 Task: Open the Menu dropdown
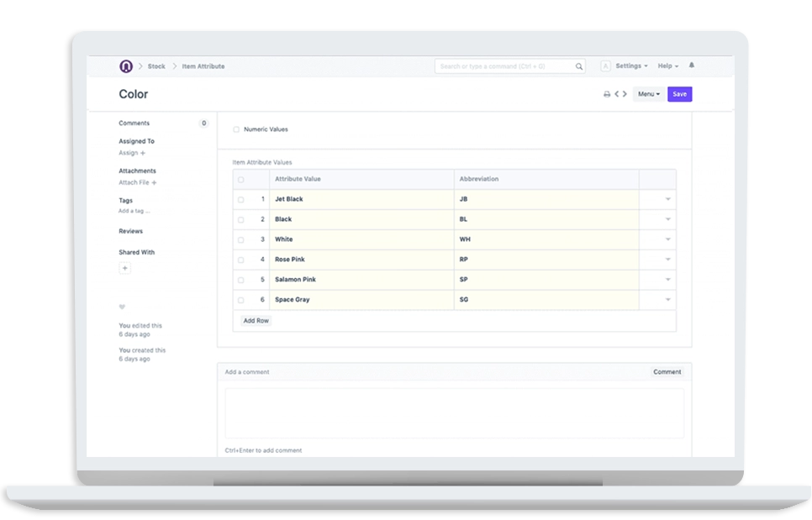coord(648,94)
